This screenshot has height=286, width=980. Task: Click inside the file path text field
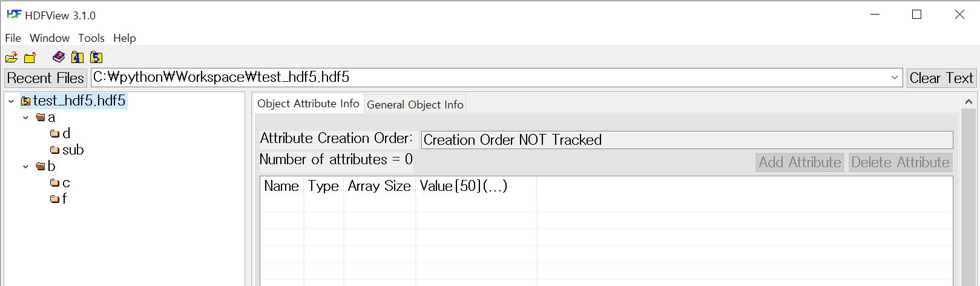coord(484,78)
